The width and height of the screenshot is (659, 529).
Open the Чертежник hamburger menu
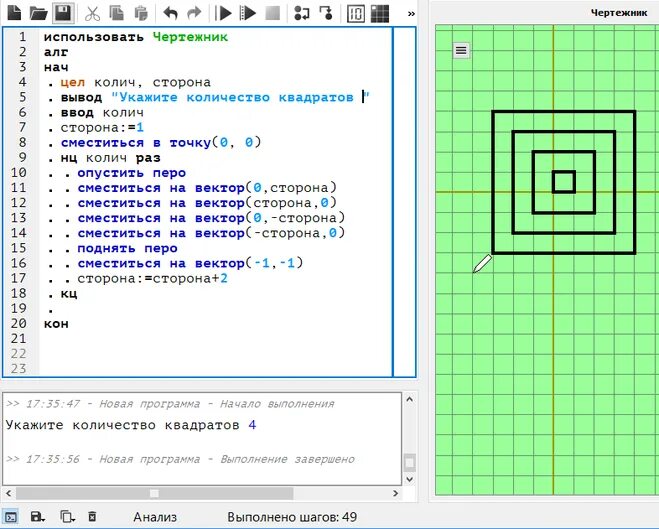point(461,50)
